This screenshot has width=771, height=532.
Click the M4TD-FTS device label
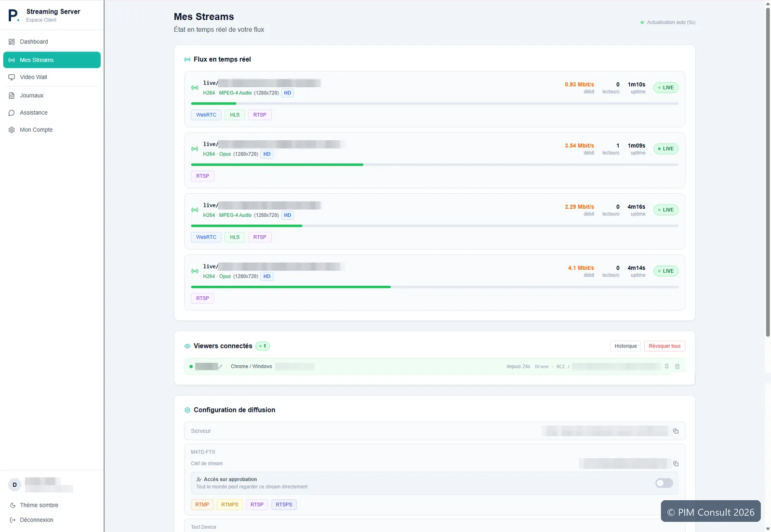point(203,452)
